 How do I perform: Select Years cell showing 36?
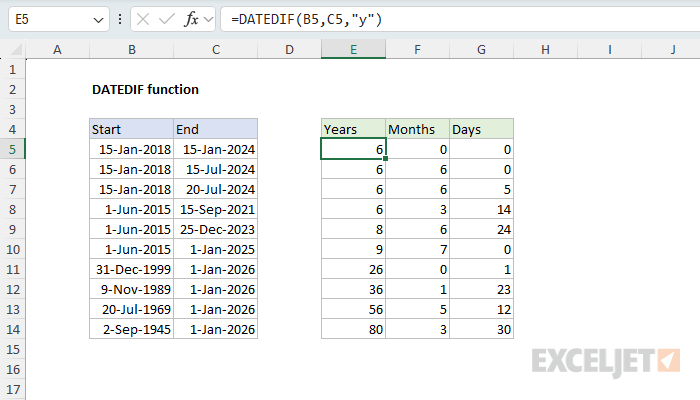(x=354, y=289)
